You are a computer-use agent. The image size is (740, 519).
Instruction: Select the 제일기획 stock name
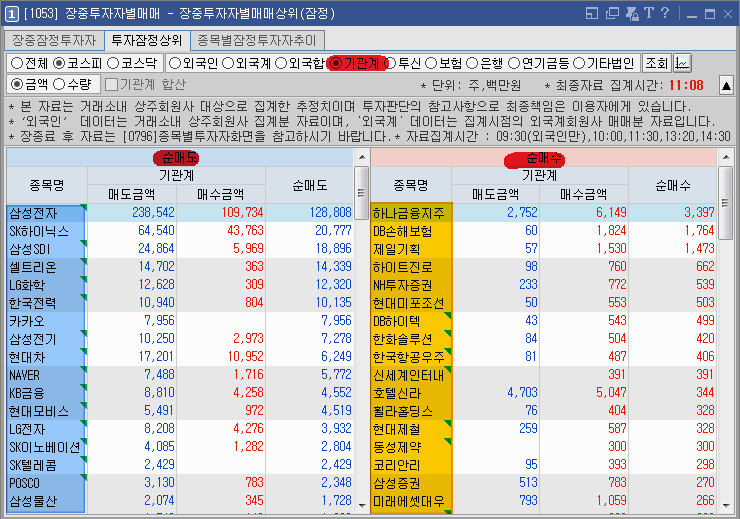(x=396, y=249)
